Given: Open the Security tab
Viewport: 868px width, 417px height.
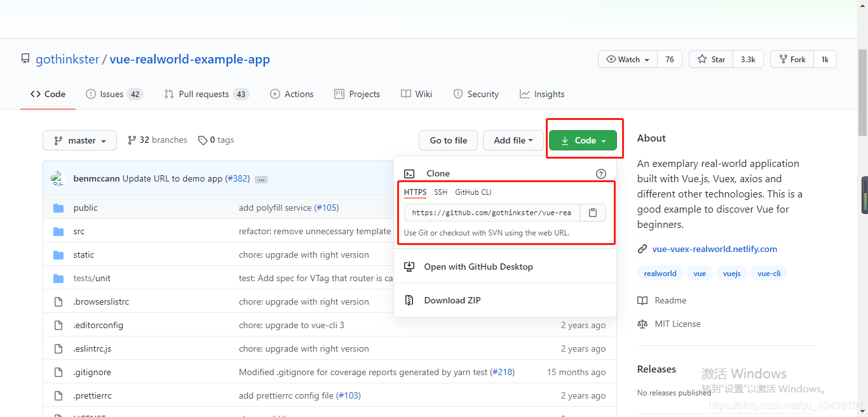Looking at the screenshot, I should pos(476,94).
